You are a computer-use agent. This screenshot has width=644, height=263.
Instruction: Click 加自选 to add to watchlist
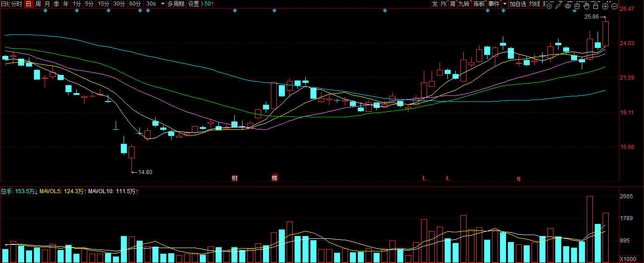[518, 4]
